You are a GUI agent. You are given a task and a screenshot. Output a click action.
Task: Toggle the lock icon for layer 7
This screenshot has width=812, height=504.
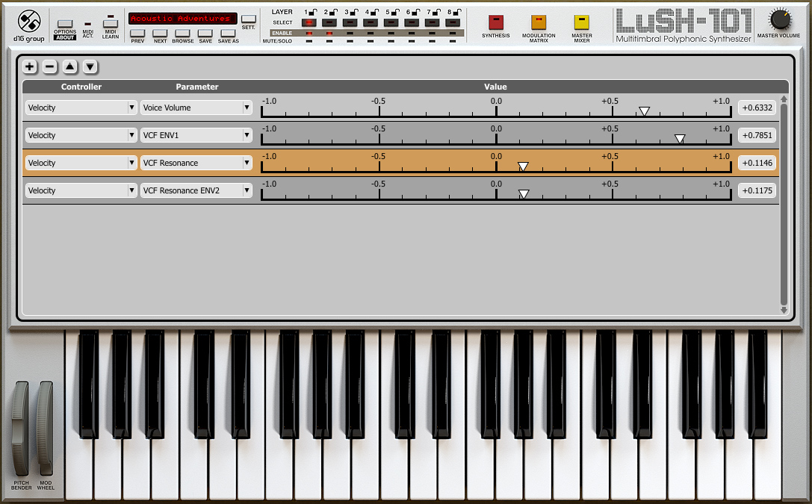(436, 12)
